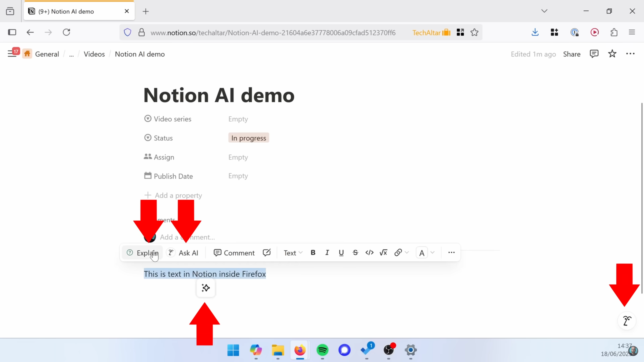This screenshot has height=362, width=644.
Task: Open Windows Start menu
Action: (x=233, y=350)
